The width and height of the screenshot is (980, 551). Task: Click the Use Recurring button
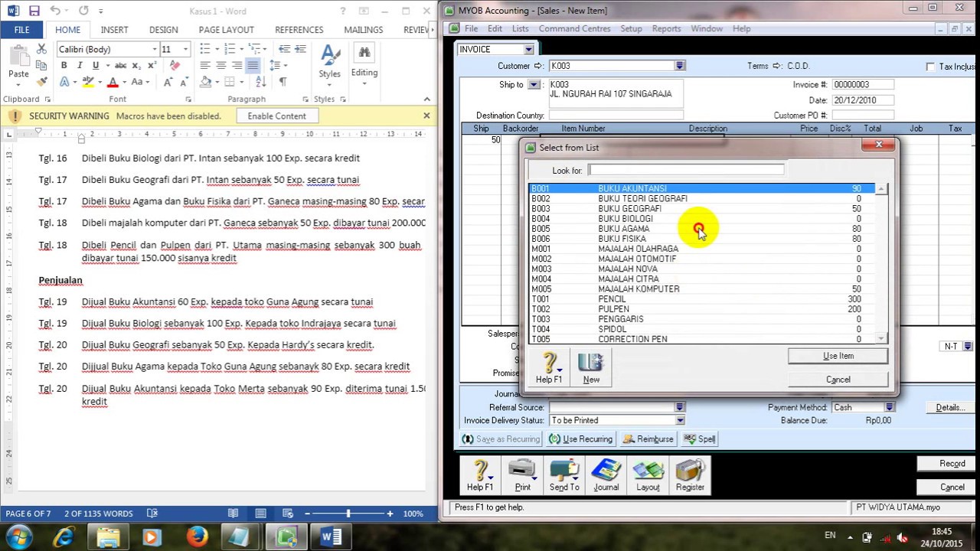[x=580, y=439]
